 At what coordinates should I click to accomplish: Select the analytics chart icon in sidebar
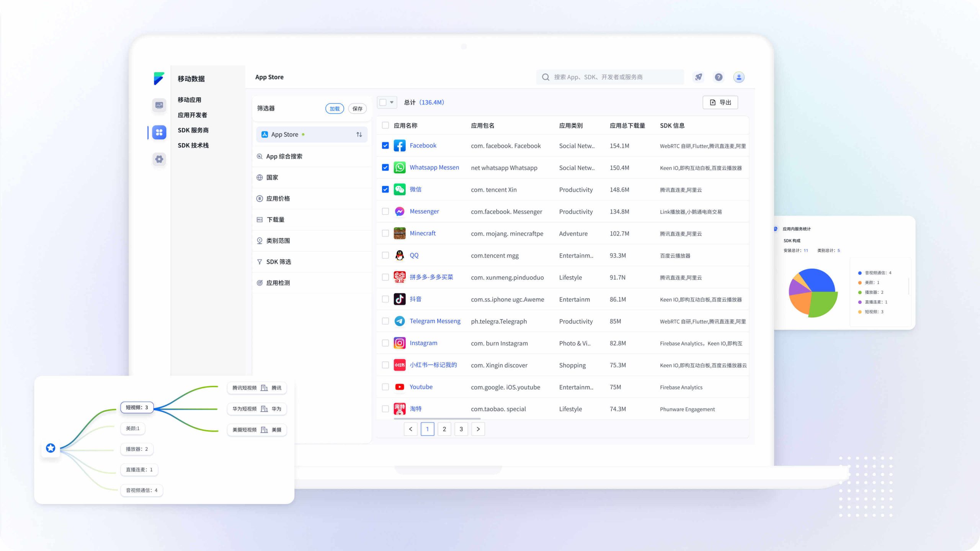pyautogui.click(x=158, y=106)
